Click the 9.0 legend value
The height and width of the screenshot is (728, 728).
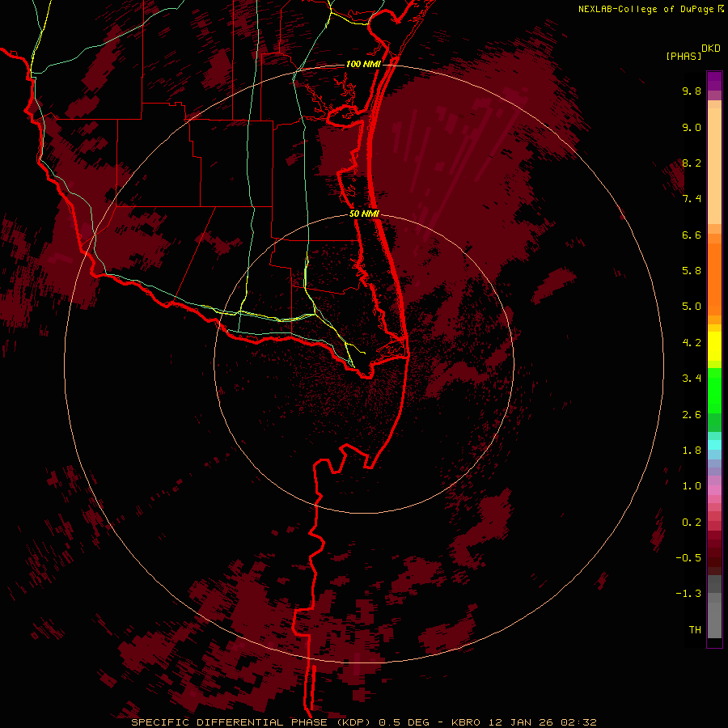pyautogui.click(x=692, y=127)
